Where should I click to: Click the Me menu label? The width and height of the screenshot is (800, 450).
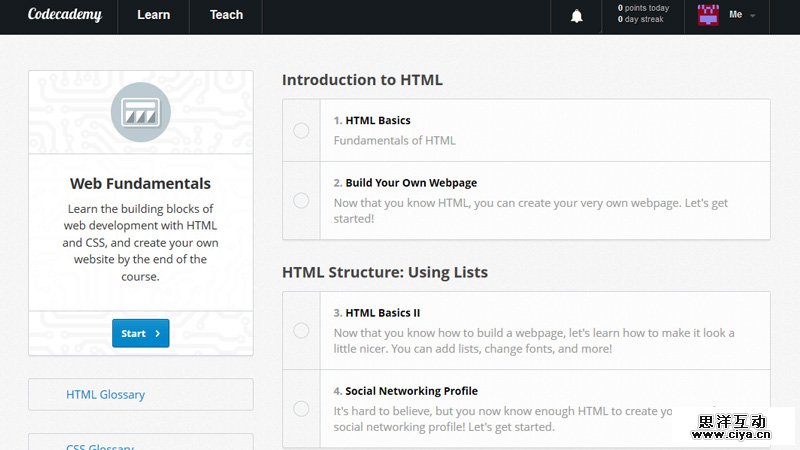point(735,15)
